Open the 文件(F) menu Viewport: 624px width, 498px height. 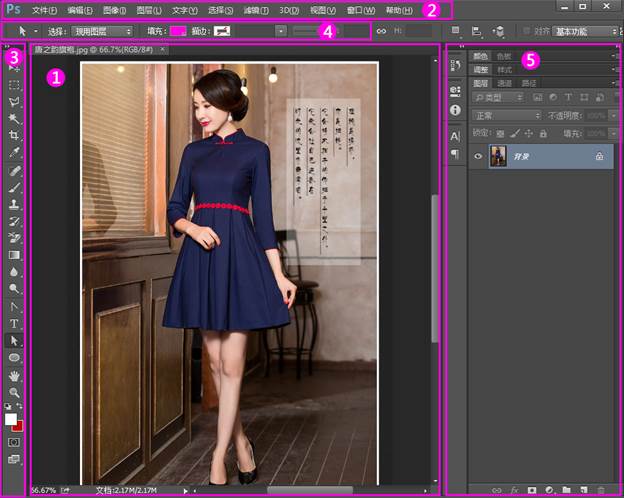[44, 10]
